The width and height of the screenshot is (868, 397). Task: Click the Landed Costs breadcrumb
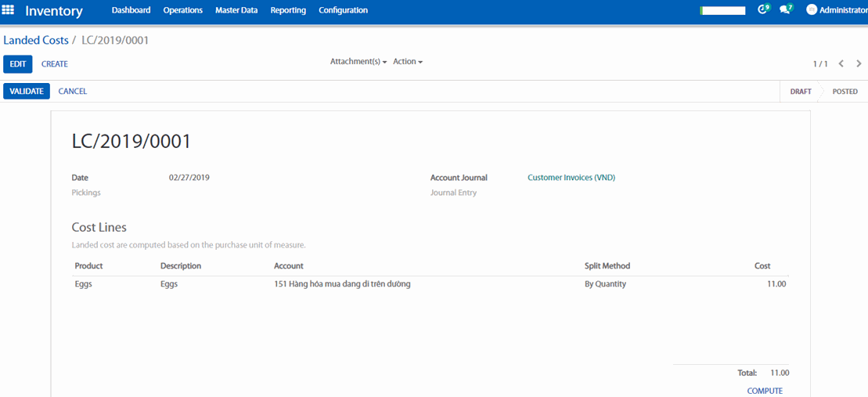tap(36, 40)
